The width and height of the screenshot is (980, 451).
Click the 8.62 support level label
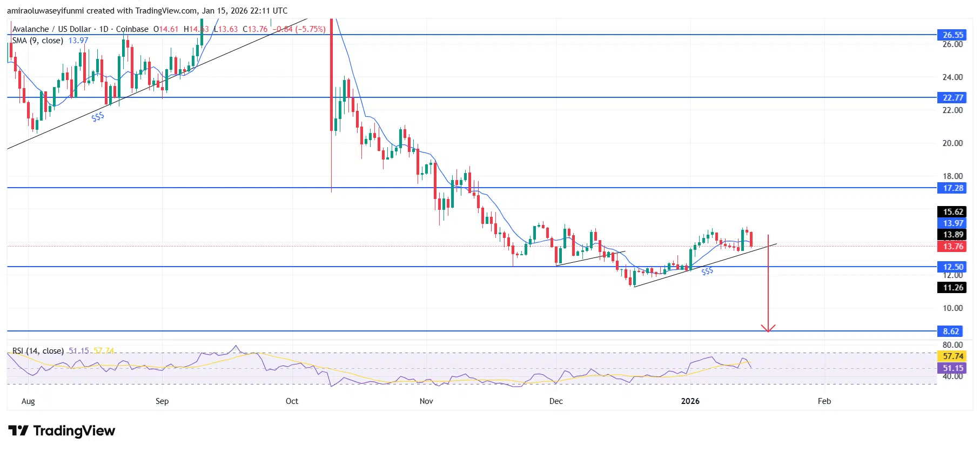(951, 331)
